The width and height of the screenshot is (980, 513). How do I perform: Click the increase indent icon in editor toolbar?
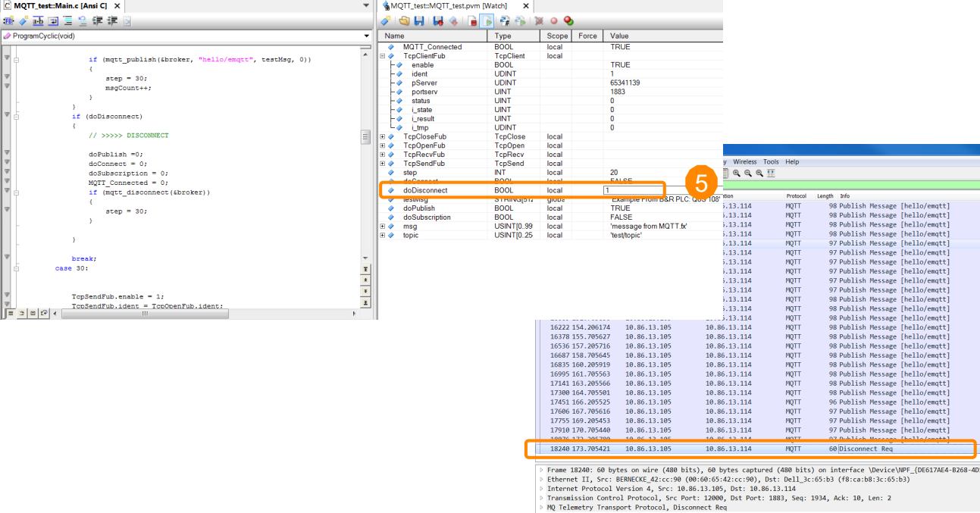point(98,21)
